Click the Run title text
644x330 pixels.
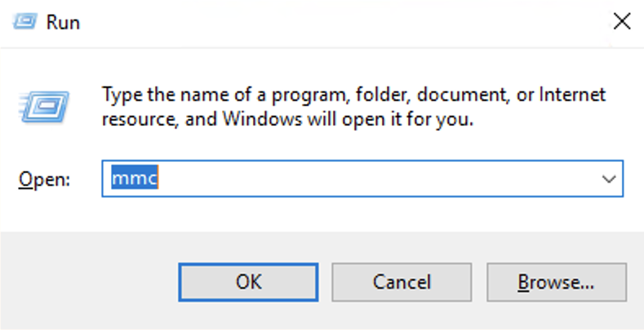[63, 22]
